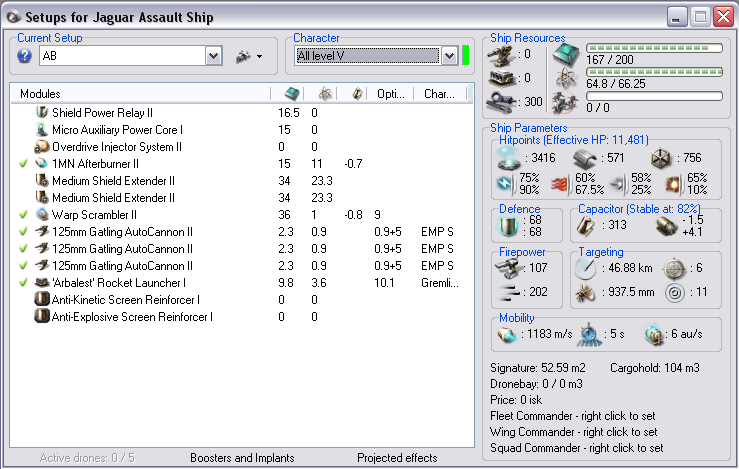Click Signature: 52.59 m2 text
The width and height of the screenshot is (739, 469).
point(537,368)
